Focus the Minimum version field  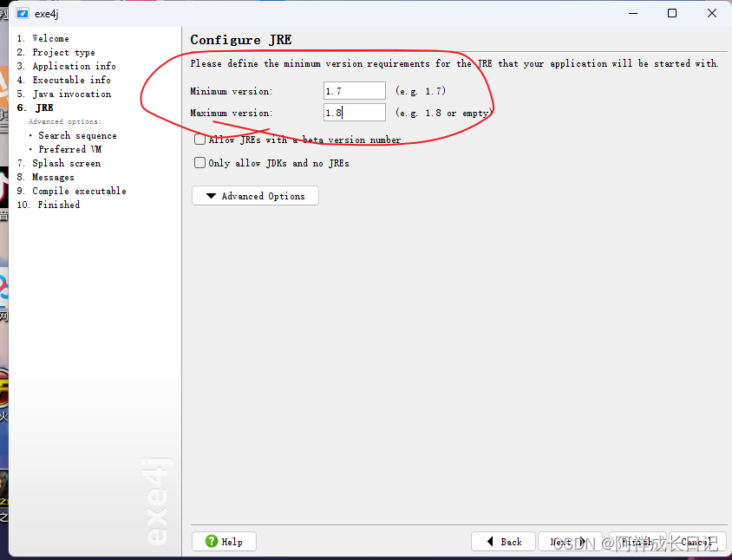355,90
